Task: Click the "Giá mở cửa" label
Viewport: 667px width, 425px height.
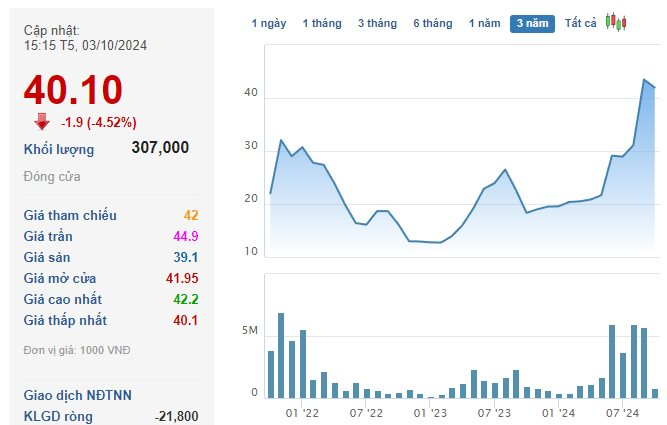Action: click(66, 278)
